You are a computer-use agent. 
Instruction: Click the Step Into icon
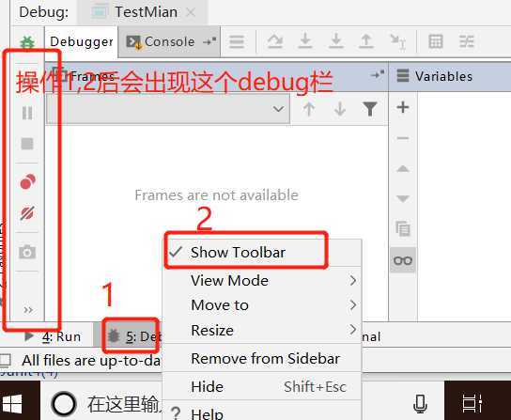click(x=305, y=41)
